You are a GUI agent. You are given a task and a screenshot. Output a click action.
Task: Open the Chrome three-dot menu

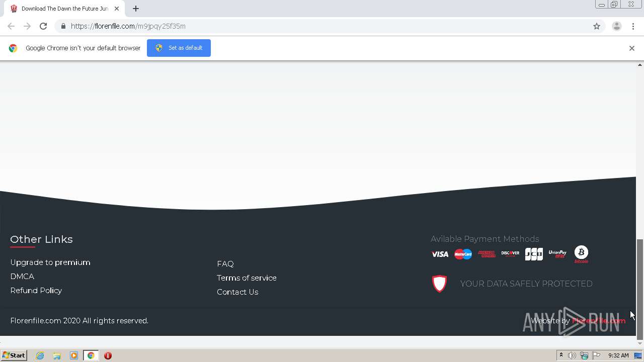coord(633,26)
